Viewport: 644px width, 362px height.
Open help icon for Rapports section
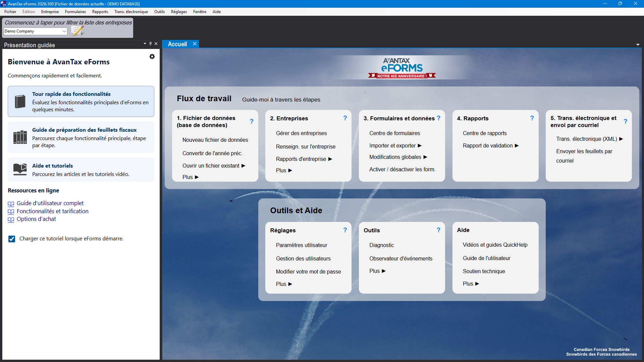click(x=532, y=118)
